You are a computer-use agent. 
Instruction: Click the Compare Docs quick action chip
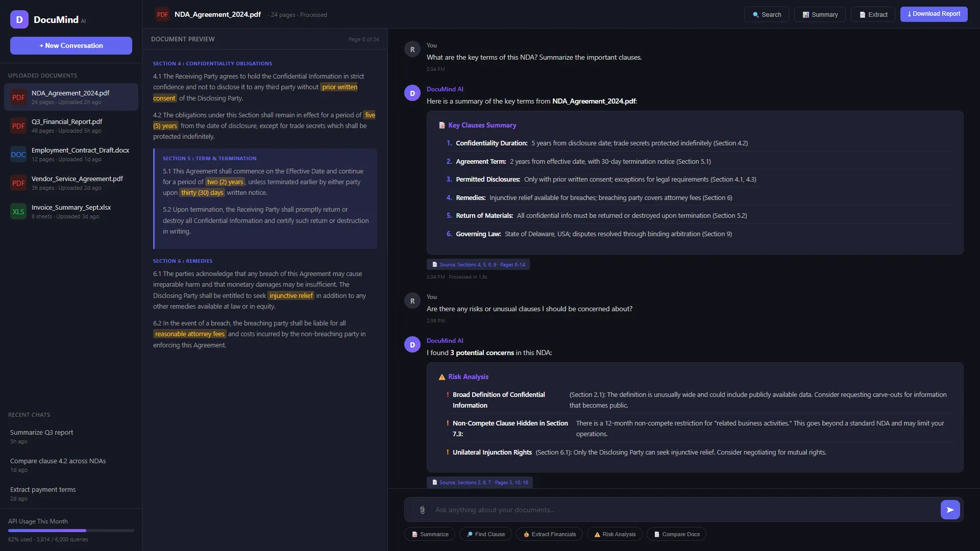click(x=676, y=534)
